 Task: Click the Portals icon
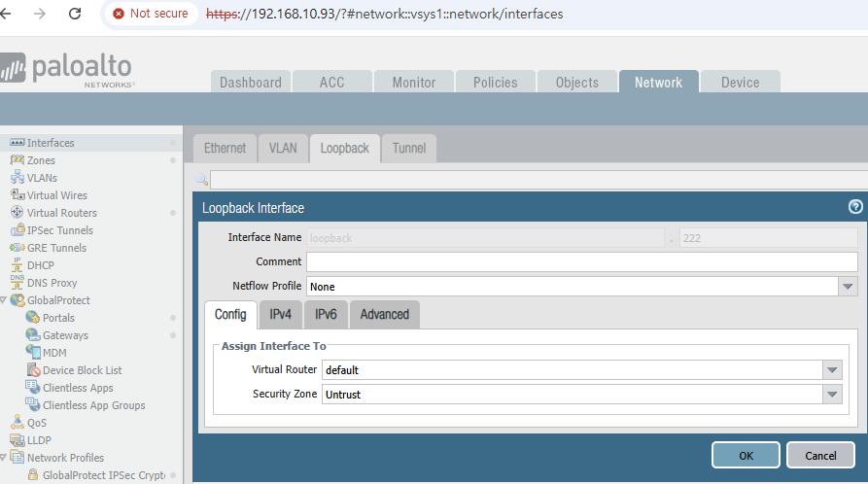click(x=33, y=317)
